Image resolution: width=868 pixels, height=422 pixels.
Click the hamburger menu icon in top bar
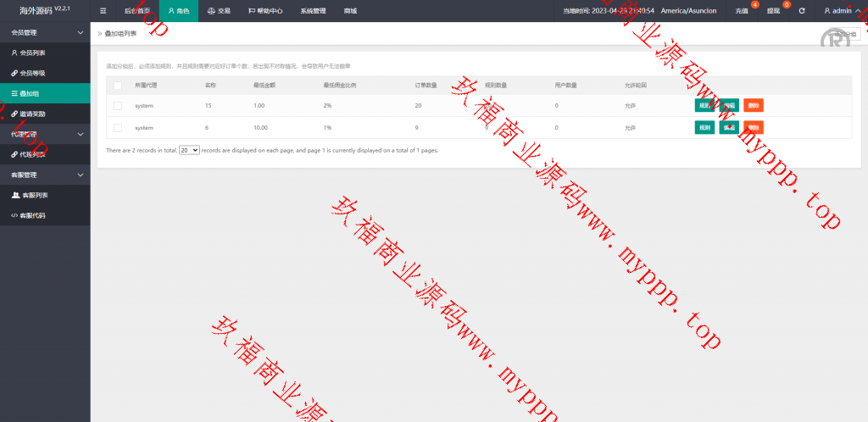coord(103,11)
